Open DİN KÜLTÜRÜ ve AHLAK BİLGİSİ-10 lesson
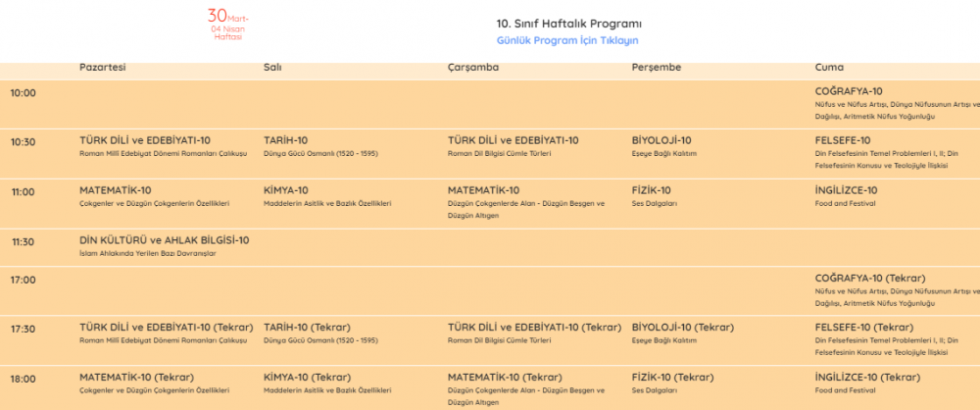Screen dimensions: 980x410 (164, 239)
